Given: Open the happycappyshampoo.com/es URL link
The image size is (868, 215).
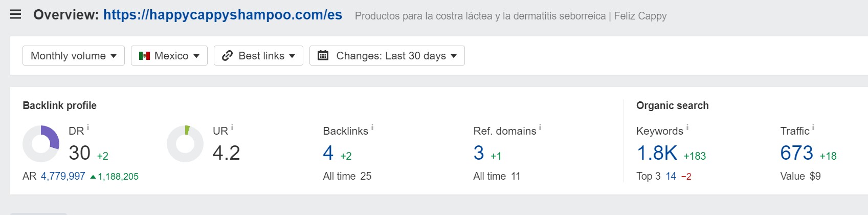Looking at the screenshot, I should pos(222,15).
